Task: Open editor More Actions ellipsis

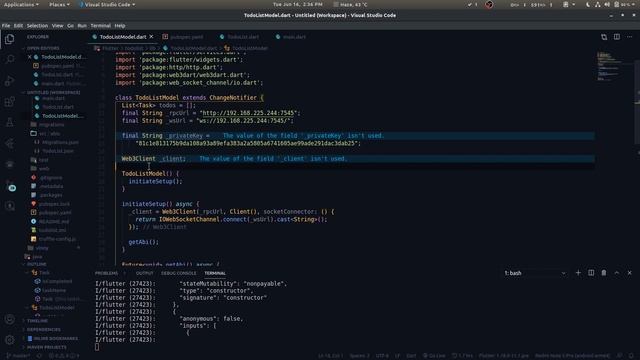Action: [629, 37]
